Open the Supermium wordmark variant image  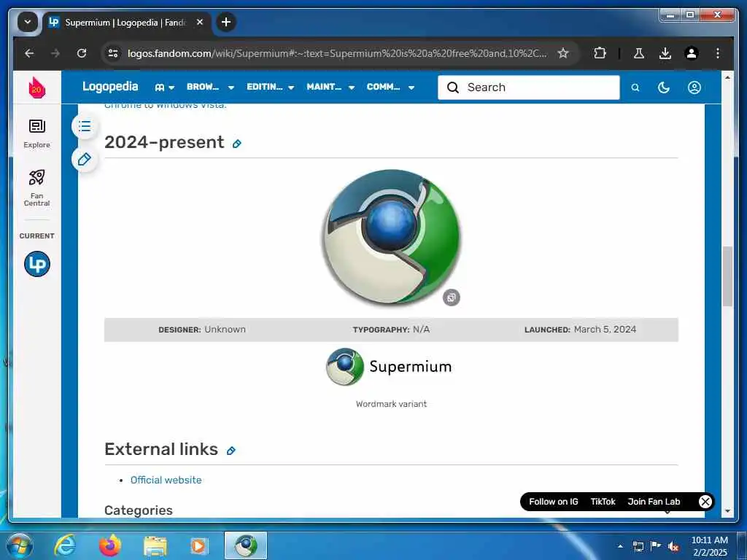390,367
